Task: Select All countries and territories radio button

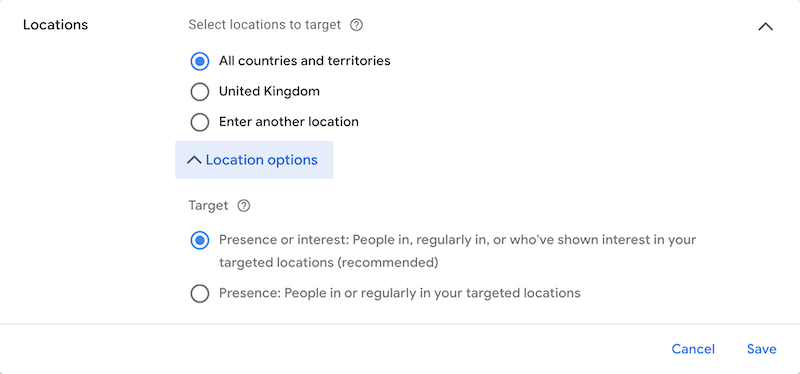Action: click(x=199, y=61)
